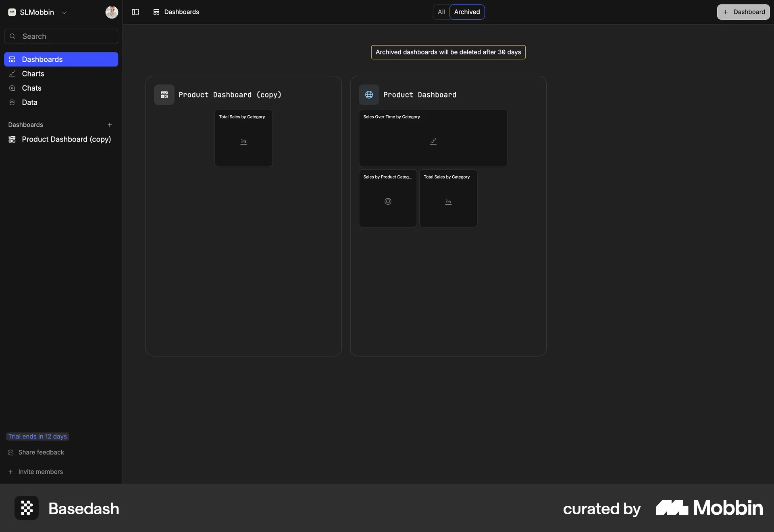The image size is (774, 532).
Task: Open Data using the database icon
Action: (x=12, y=102)
